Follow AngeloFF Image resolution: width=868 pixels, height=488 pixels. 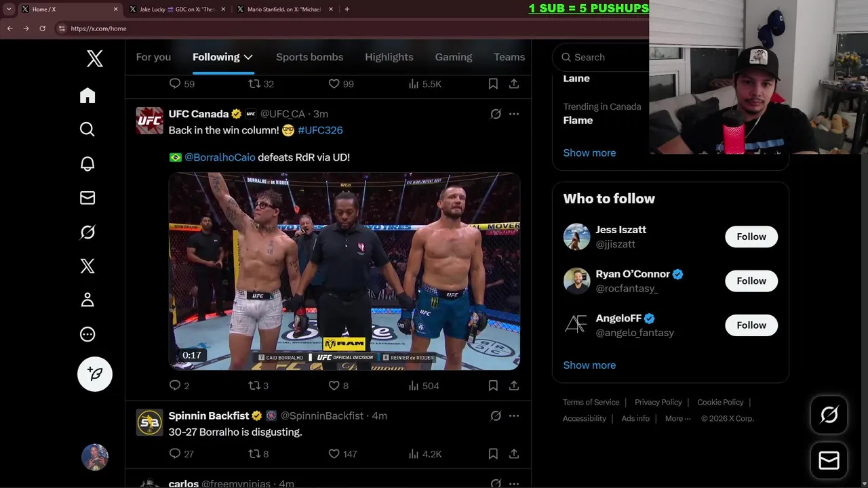click(x=751, y=325)
